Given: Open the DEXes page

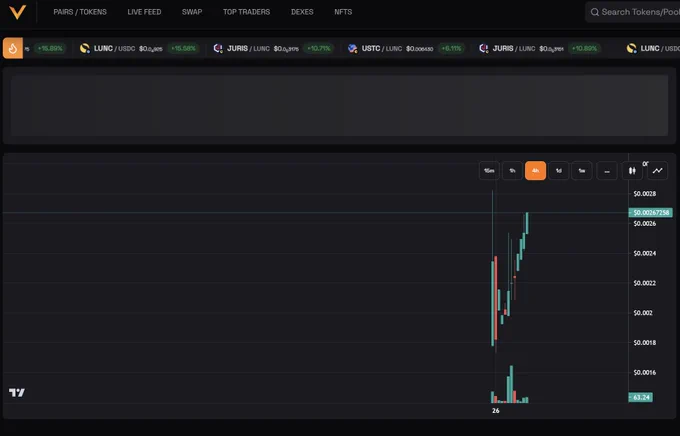Looking at the screenshot, I should coord(302,12).
